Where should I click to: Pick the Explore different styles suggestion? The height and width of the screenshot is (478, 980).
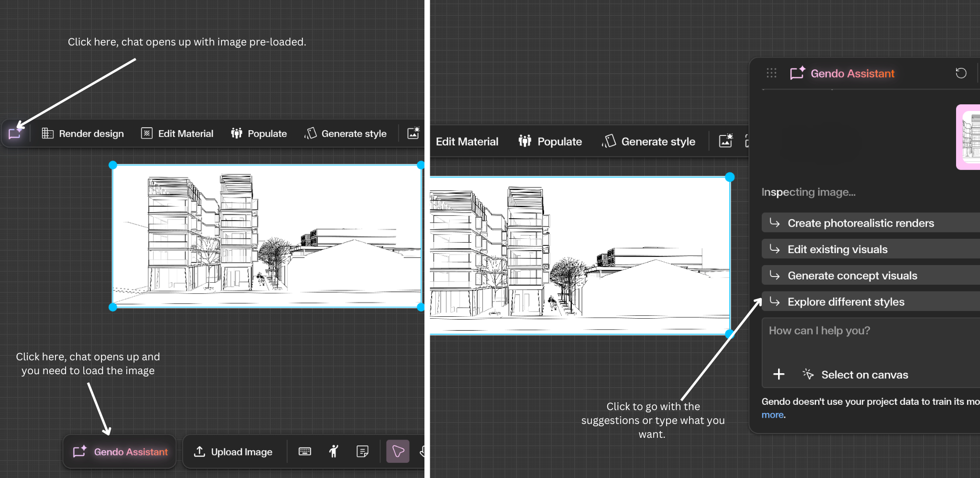click(x=846, y=302)
